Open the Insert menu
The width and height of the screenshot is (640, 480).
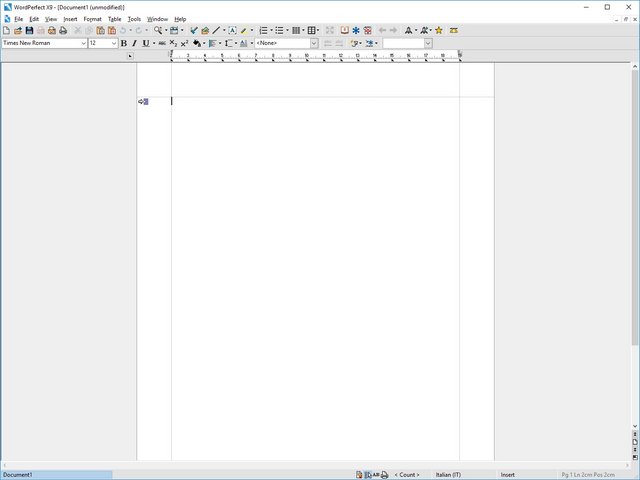70,19
